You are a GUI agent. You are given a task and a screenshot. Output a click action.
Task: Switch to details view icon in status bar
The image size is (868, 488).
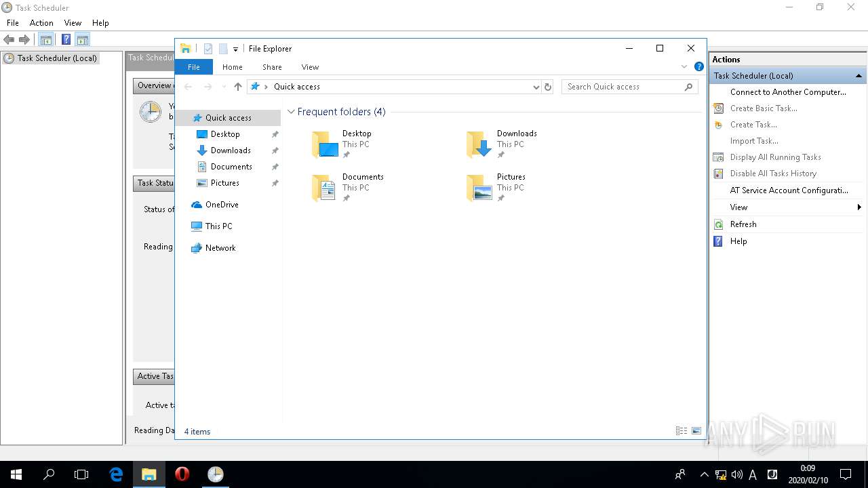pos(682,431)
